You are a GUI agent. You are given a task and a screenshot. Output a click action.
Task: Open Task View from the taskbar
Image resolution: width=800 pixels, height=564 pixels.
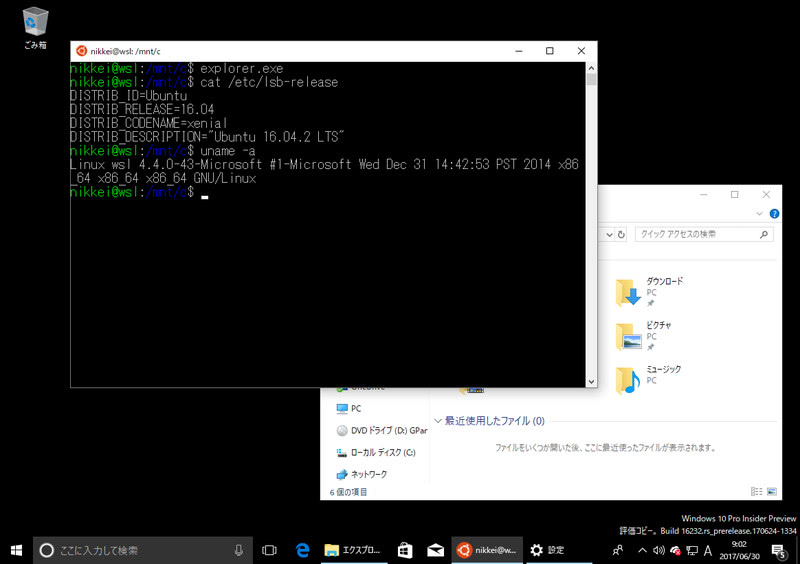click(269, 550)
